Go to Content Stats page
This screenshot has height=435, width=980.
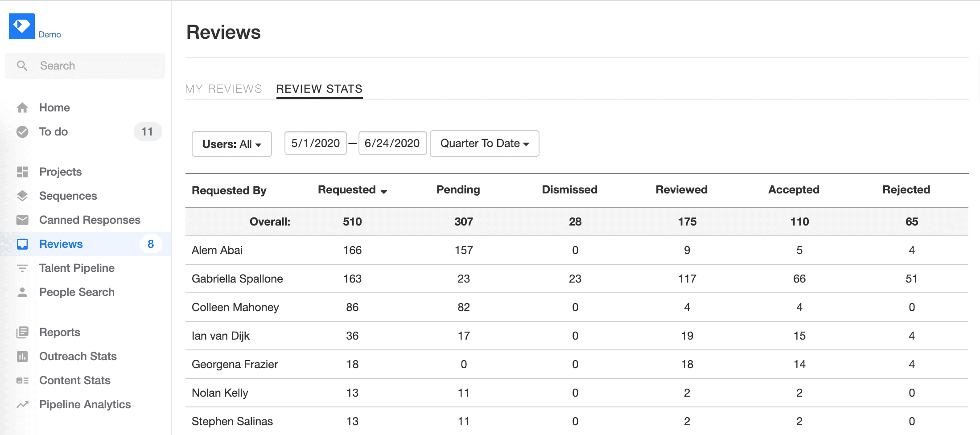[x=74, y=381]
